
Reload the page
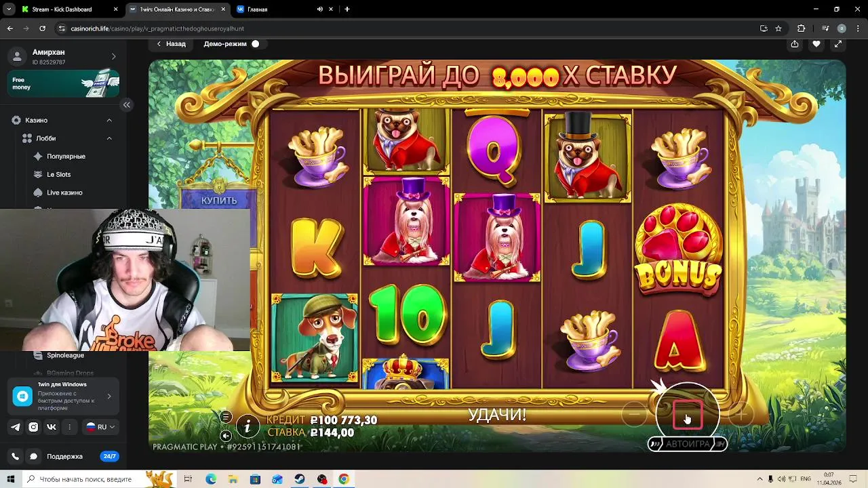pyautogui.click(x=43, y=28)
